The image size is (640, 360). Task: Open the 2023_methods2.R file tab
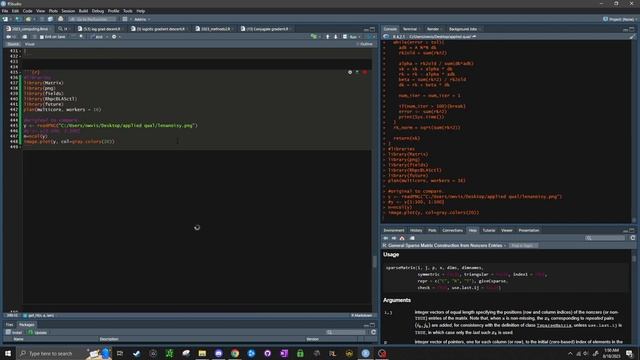pyautogui.click(x=215, y=29)
